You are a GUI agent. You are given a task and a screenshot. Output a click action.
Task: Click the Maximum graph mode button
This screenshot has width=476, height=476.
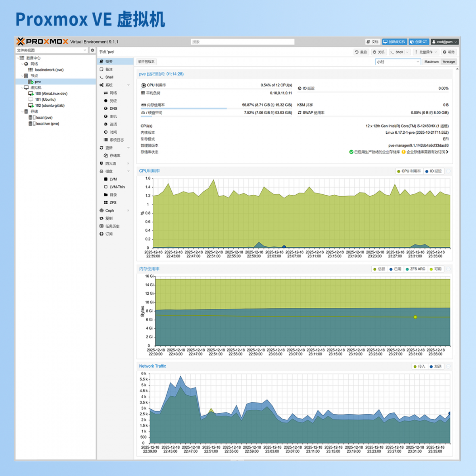coord(431,62)
